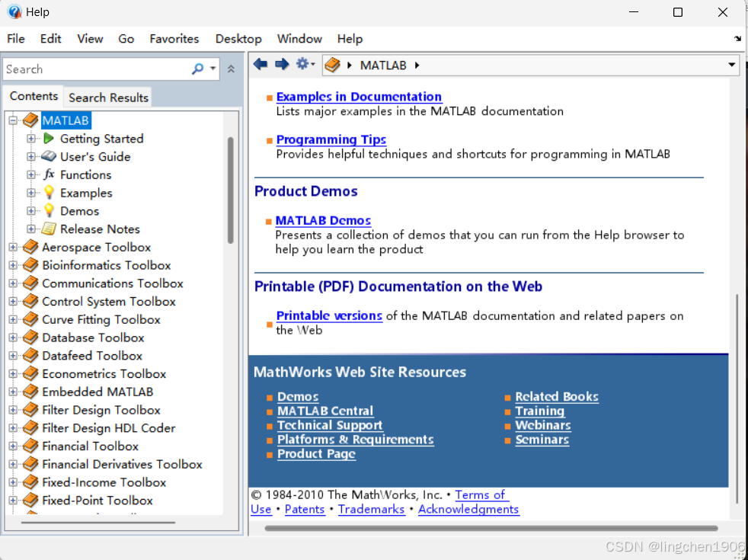The width and height of the screenshot is (748, 560).
Task: Open the Printable versions link
Action: coord(329,315)
